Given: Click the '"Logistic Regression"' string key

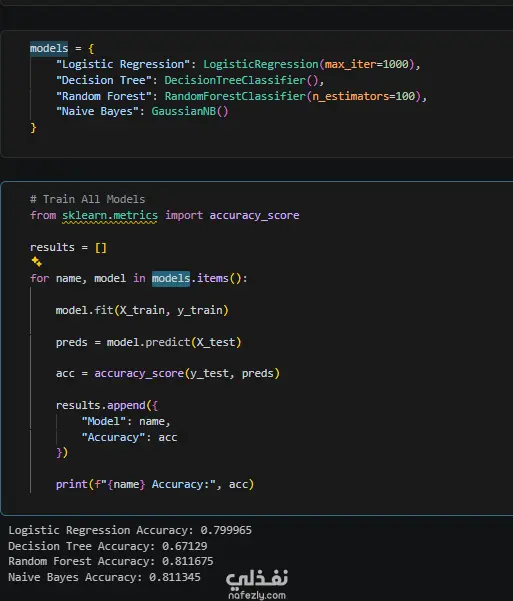Looking at the screenshot, I should click(123, 64).
